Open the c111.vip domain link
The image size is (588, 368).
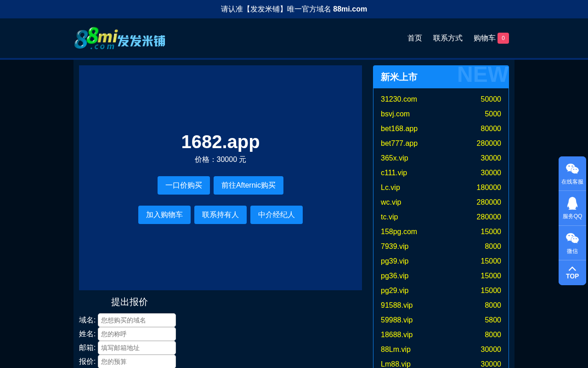394,173
